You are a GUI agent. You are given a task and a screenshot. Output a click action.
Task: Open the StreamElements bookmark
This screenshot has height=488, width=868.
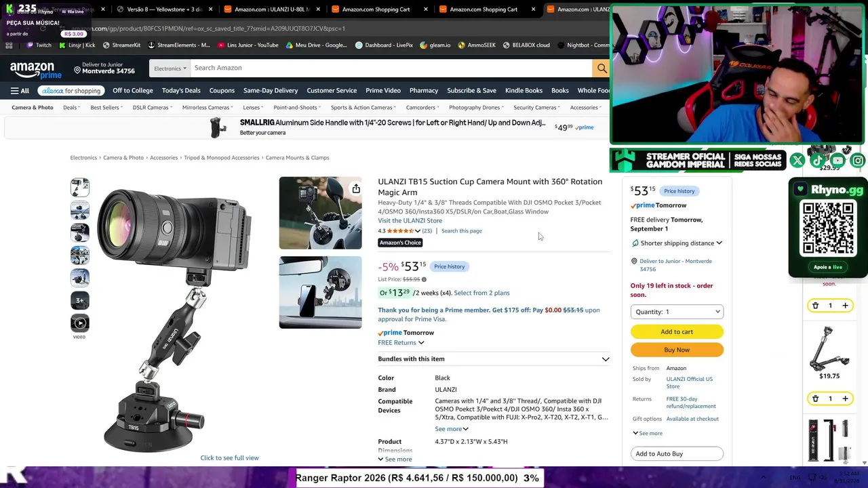tap(178, 45)
